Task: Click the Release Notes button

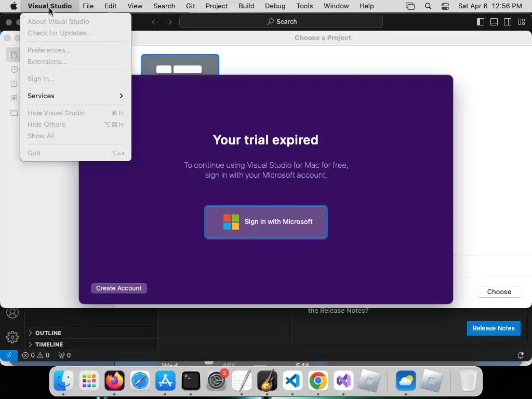Action: [x=494, y=328]
